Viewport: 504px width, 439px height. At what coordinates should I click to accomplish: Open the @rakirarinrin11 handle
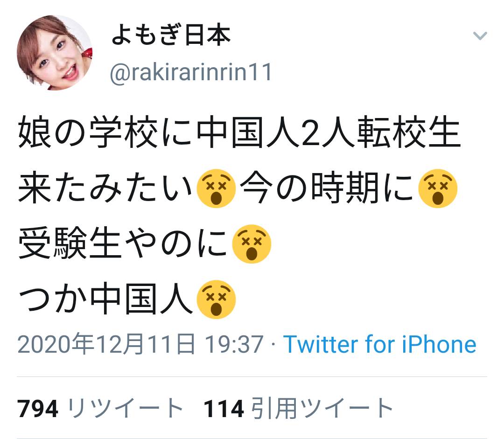[191, 73]
